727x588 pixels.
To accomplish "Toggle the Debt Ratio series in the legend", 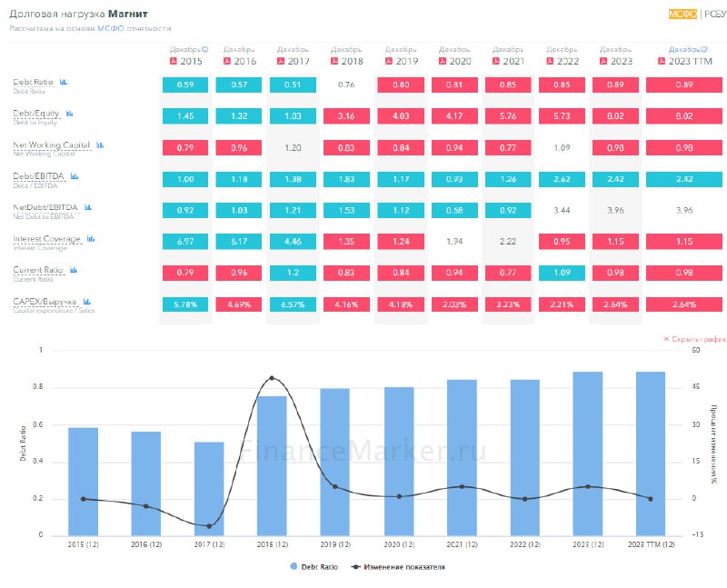I will [314, 567].
